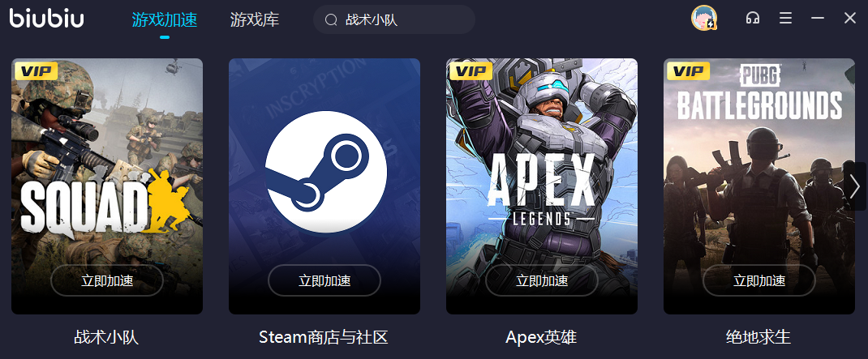Viewport: 868px width, 359px height.
Task: Open the user avatar profile
Action: coord(704,19)
